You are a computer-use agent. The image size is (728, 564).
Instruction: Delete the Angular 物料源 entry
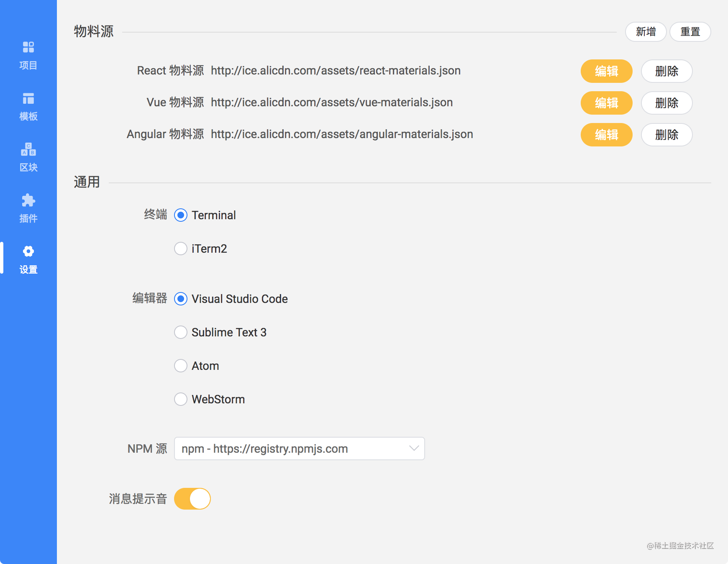click(x=666, y=135)
